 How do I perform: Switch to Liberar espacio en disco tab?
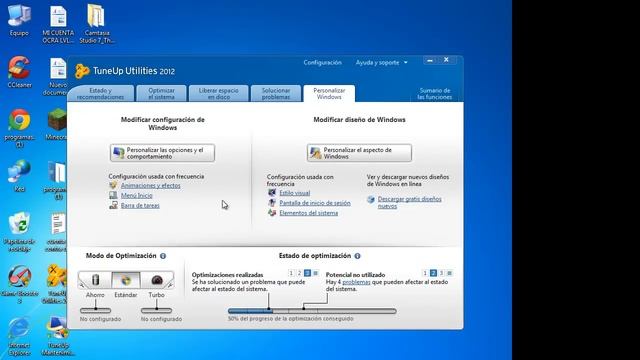pyautogui.click(x=218, y=93)
